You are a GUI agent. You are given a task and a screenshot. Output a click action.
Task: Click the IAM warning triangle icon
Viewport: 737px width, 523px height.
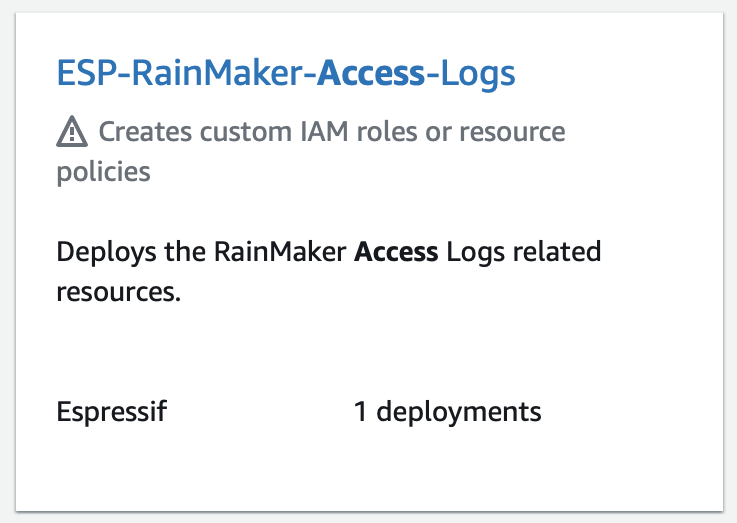(x=72, y=132)
